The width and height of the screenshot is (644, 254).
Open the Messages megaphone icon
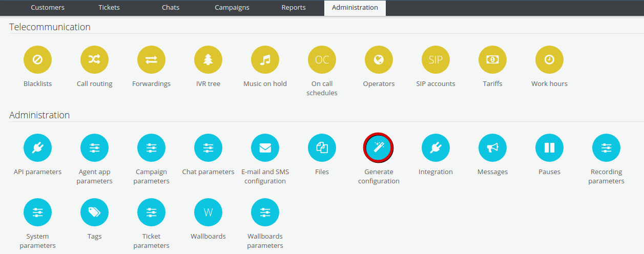[x=492, y=148]
